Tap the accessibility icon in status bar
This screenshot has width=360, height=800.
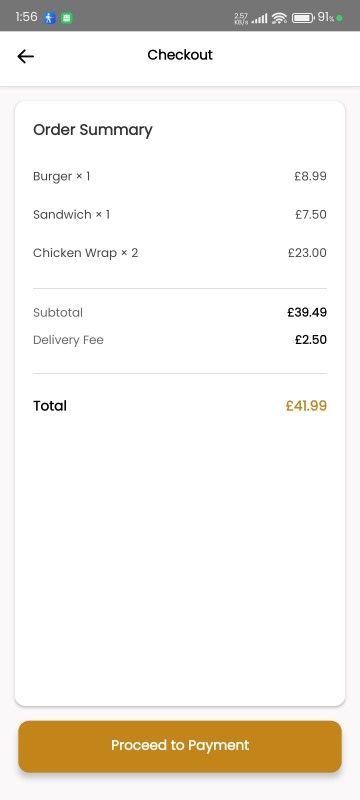(x=49, y=18)
